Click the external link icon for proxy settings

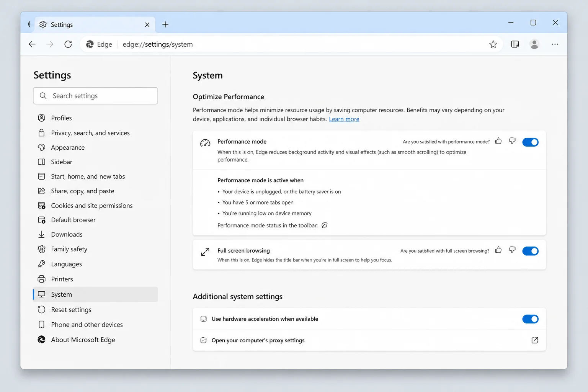point(535,340)
